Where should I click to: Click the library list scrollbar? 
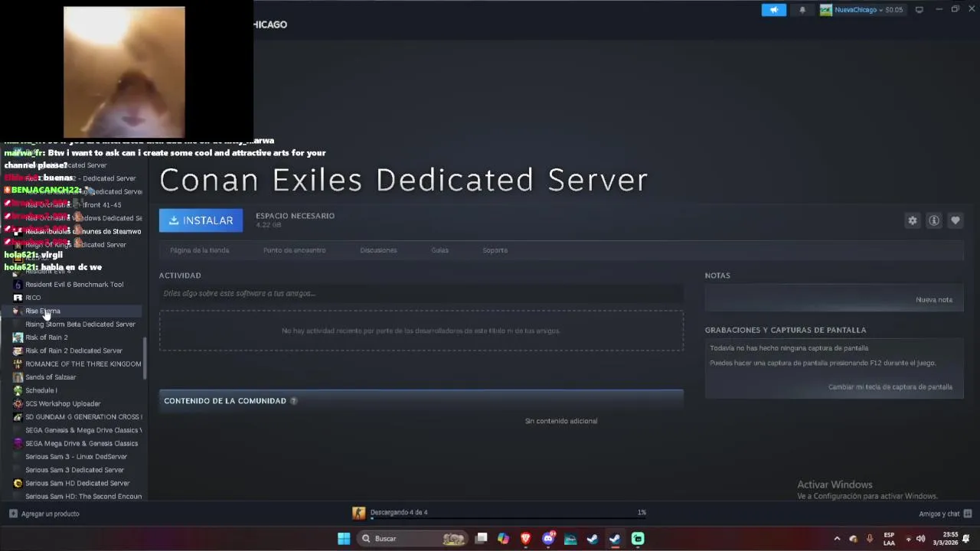[x=145, y=358]
